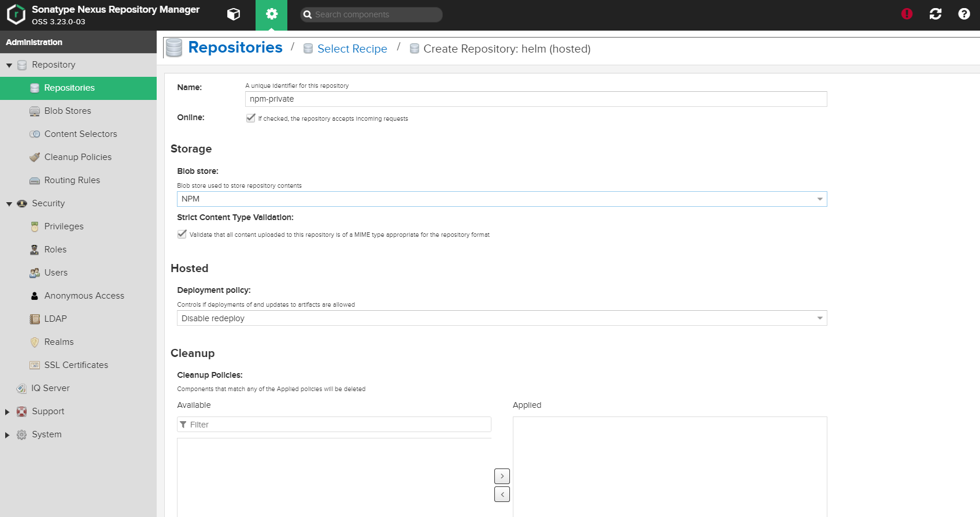The height and width of the screenshot is (517, 980).
Task: Open the Browse cube icon in header
Action: click(234, 14)
